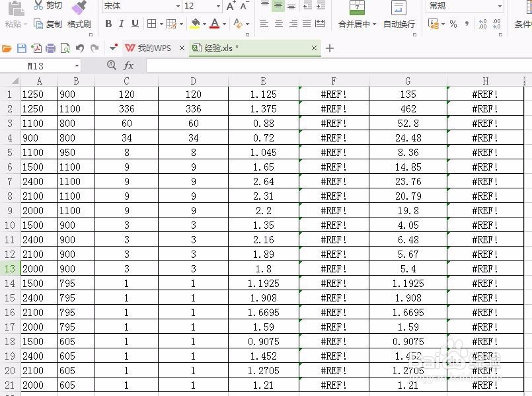This screenshot has width=532, height=396.
Task: Click the Cut (剪切) scissors button
Action: [x=48, y=5]
